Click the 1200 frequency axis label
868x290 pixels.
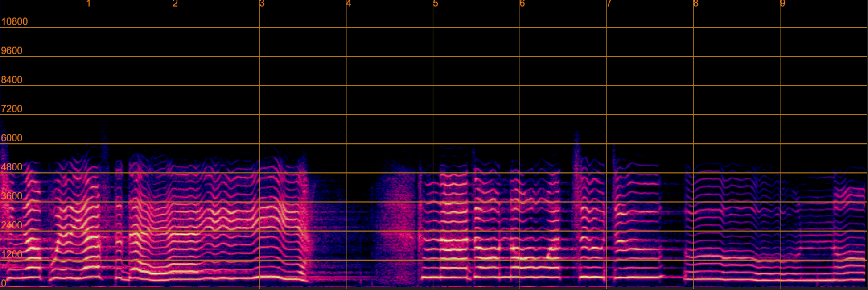tap(12, 254)
